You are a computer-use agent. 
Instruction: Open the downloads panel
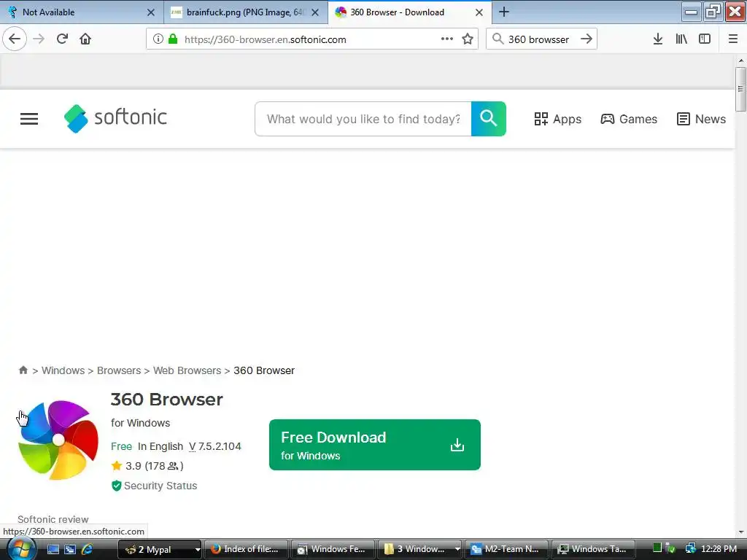(658, 39)
